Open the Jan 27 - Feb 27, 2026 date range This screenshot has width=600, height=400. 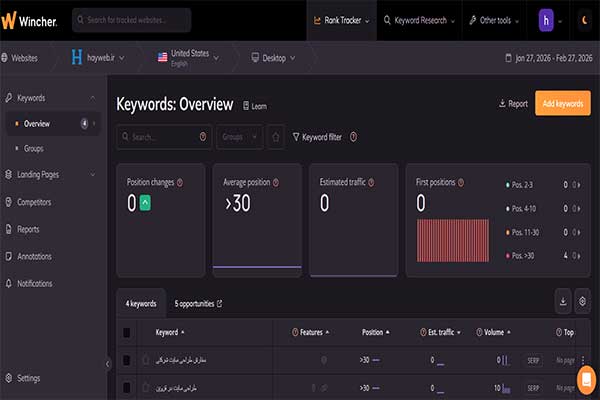[x=549, y=58]
